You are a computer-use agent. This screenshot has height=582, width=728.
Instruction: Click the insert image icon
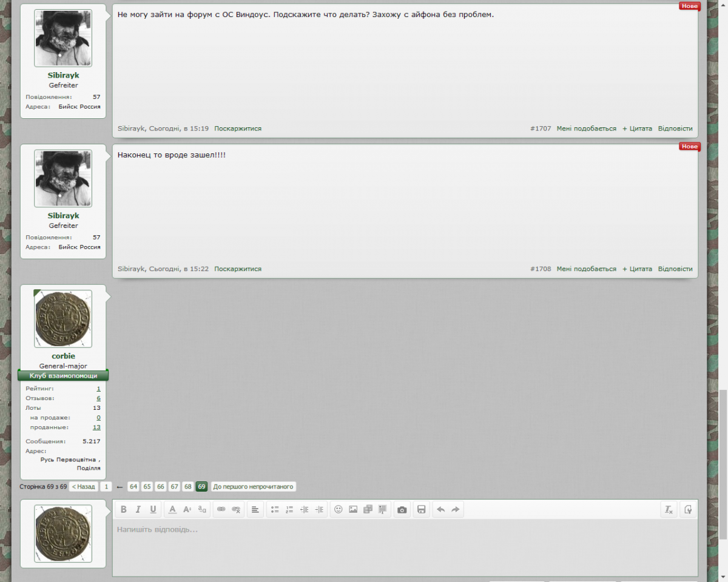[353, 509]
